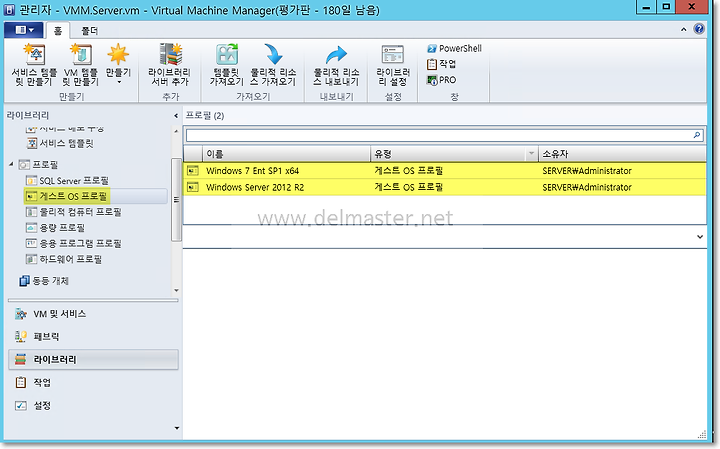
Task: Select Windows 7 Ent SP1 x64 profile
Action: (x=444, y=171)
